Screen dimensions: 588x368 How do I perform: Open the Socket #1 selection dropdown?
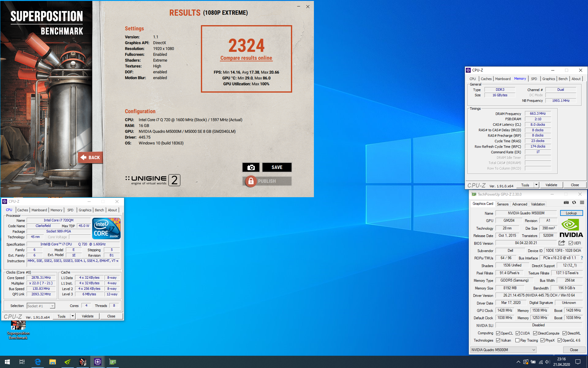tap(41, 306)
